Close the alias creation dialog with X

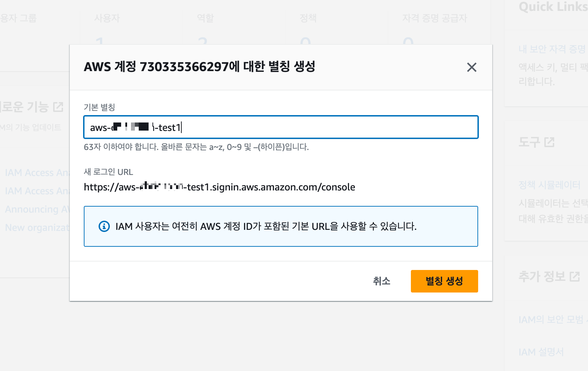pos(471,67)
